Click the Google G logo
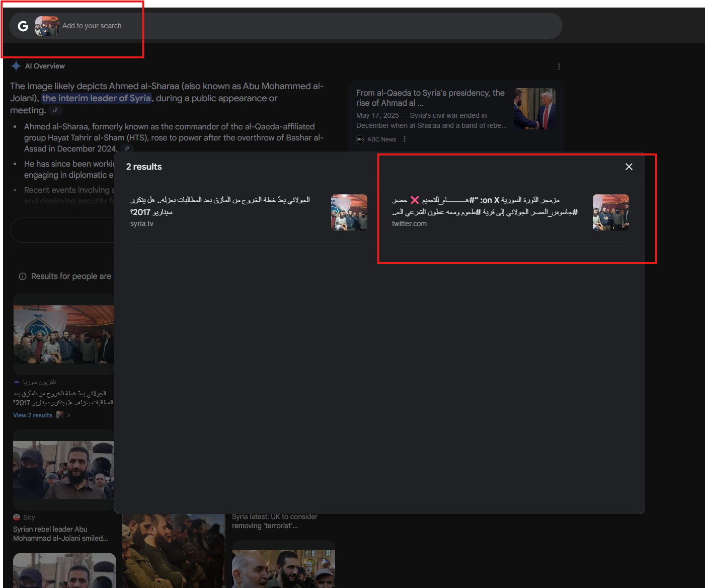Screen dimensions: 705x588 pos(23,26)
